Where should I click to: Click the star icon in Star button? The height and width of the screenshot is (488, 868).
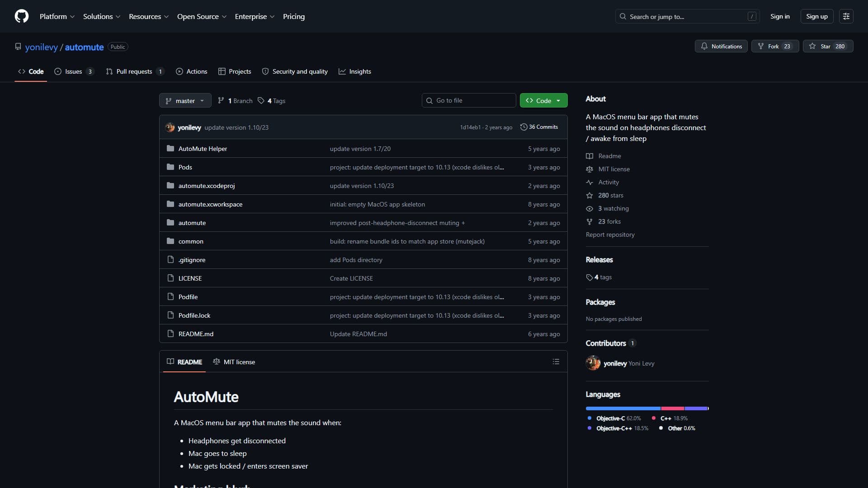pyautogui.click(x=812, y=46)
